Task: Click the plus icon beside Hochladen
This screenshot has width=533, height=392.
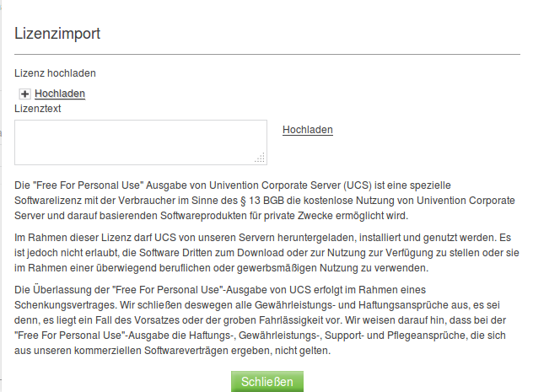Action: (24, 94)
